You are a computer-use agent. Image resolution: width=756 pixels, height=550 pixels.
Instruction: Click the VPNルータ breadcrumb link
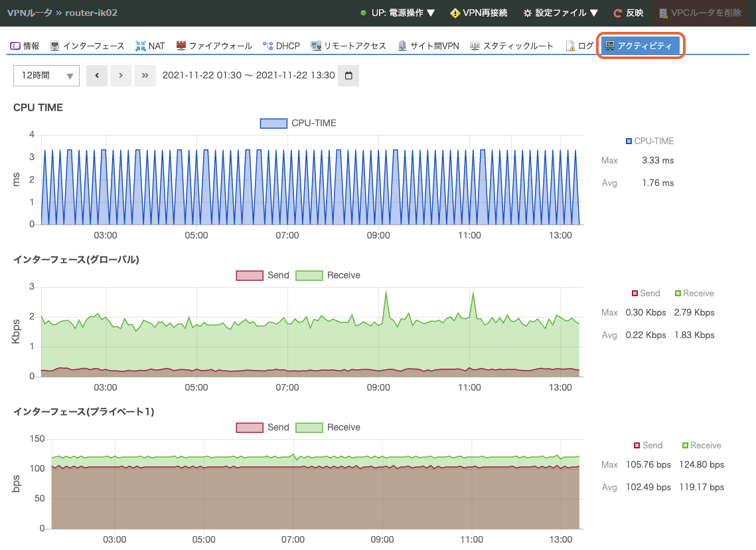(29, 13)
